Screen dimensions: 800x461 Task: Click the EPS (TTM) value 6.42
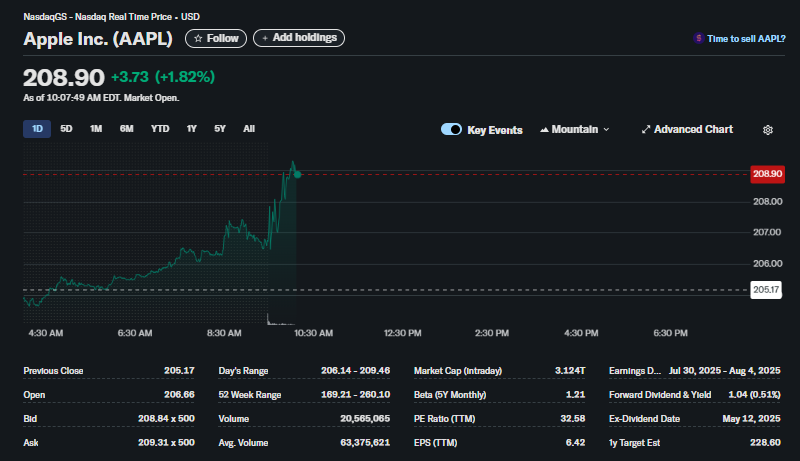pos(575,443)
